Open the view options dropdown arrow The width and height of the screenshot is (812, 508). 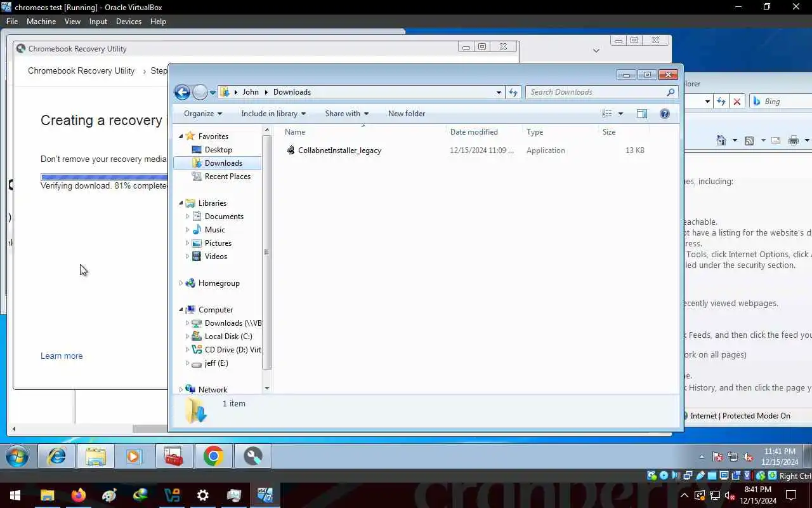coord(620,114)
